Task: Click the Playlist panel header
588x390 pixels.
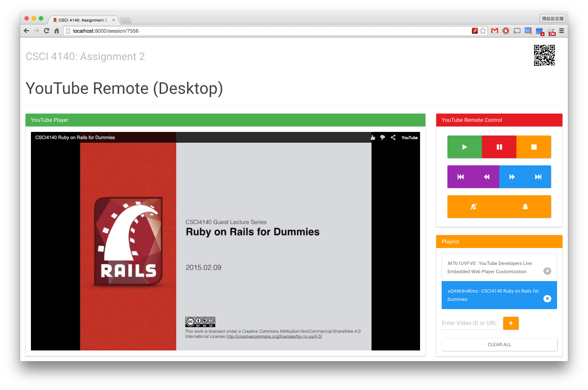Action: [x=499, y=242]
